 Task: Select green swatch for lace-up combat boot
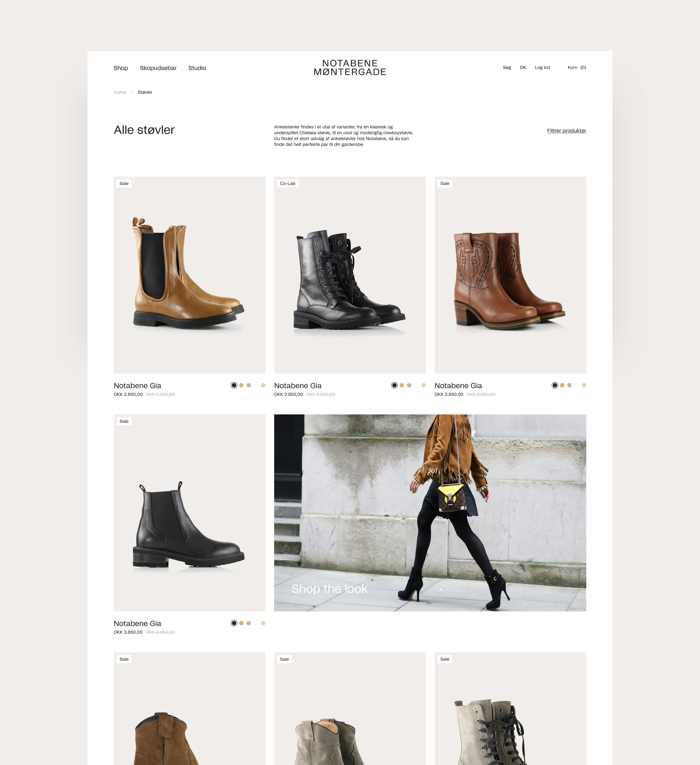tap(424, 385)
